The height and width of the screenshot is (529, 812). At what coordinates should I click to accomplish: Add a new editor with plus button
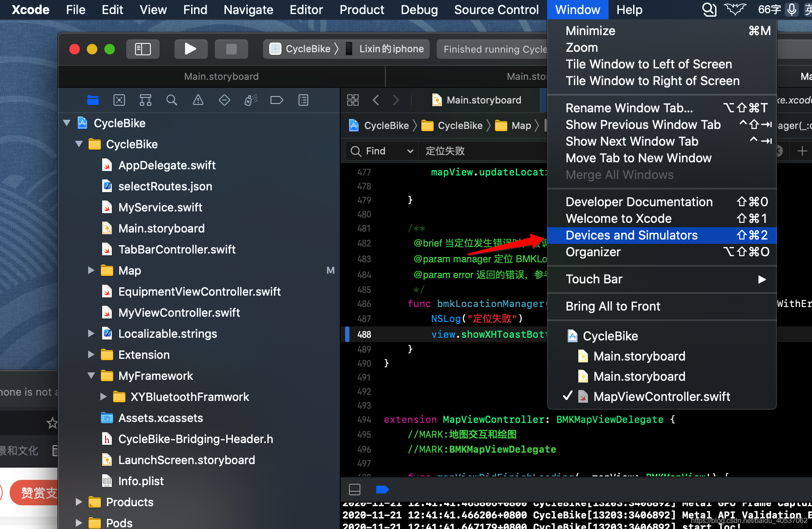[802, 151]
